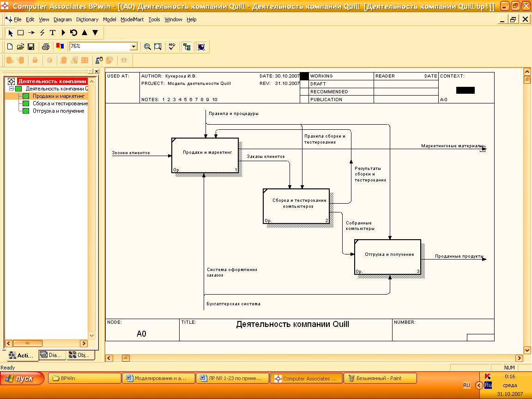Open the Model Explorer panel dropdown arrow
Screen dimensions: 532x399
coord(90,71)
